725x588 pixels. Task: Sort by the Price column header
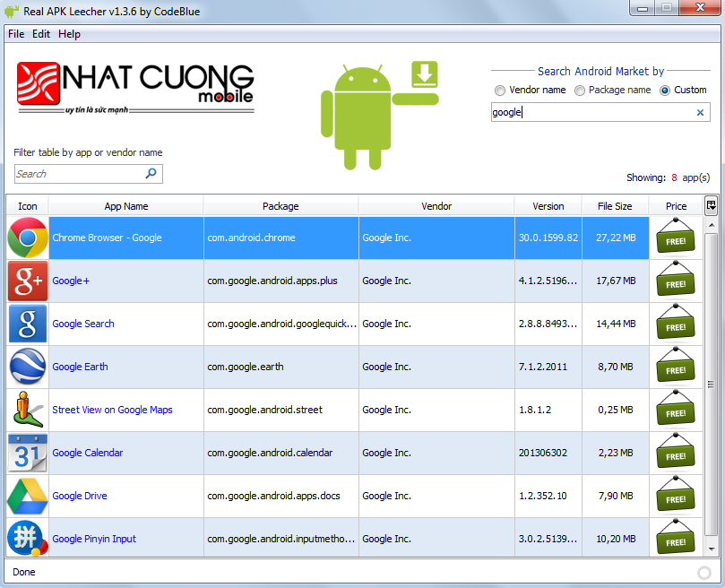click(x=676, y=206)
